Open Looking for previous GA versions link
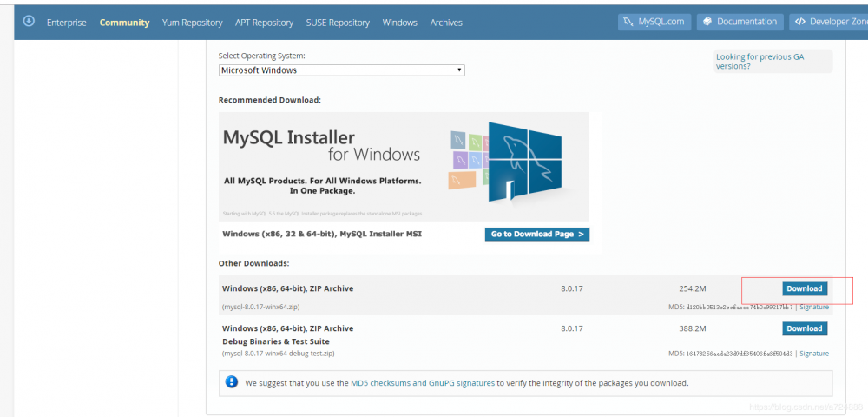The image size is (868, 417). [x=759, y=61]
